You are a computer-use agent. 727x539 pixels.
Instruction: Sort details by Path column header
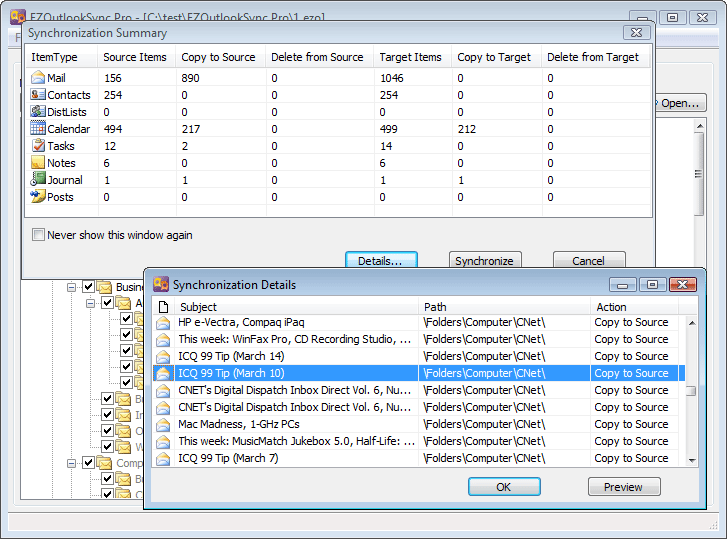pyautogui.click(x=504, y=307)
